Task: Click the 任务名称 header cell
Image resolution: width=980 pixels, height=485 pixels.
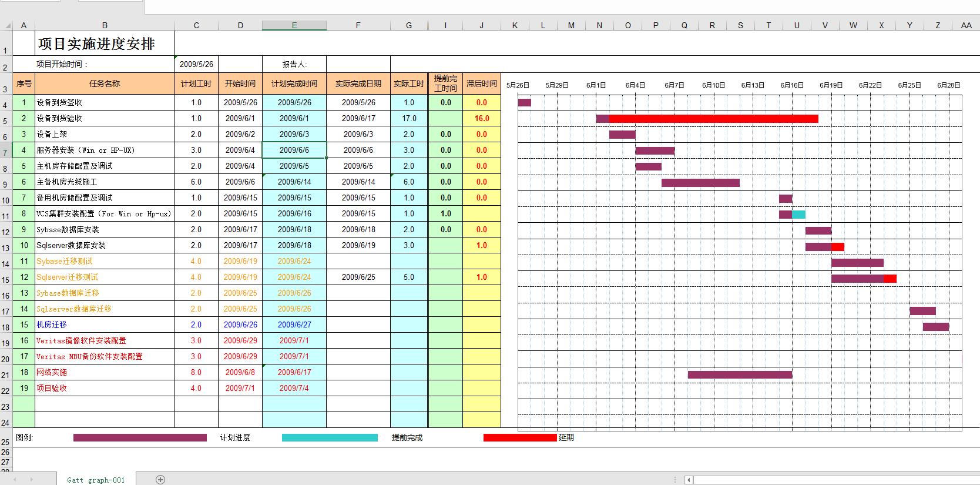Action: click(105, 83)
